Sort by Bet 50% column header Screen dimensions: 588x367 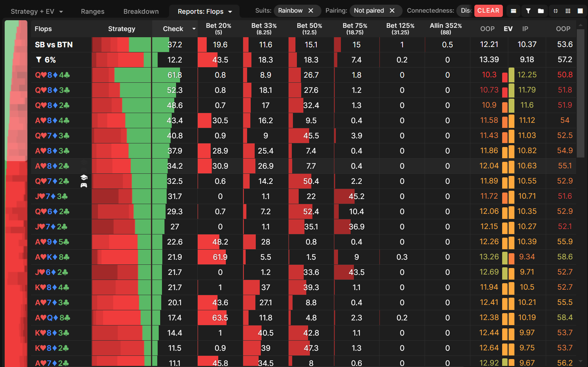click(310, 29)
